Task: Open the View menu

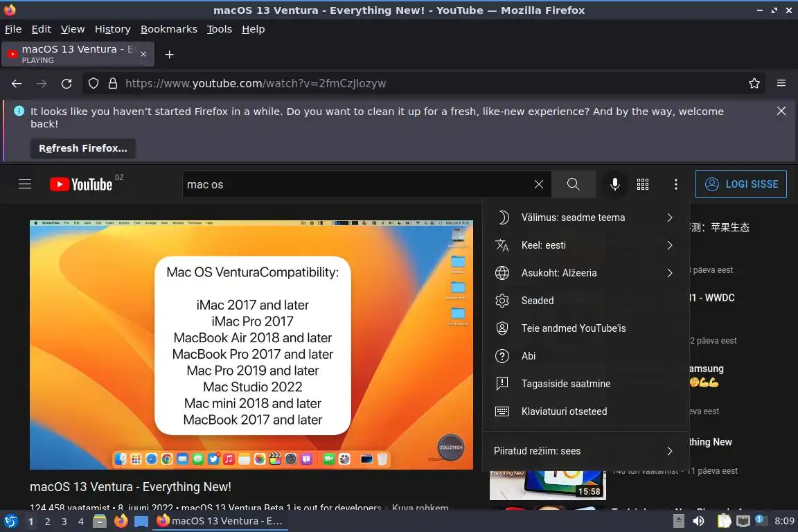Action: 73,29
